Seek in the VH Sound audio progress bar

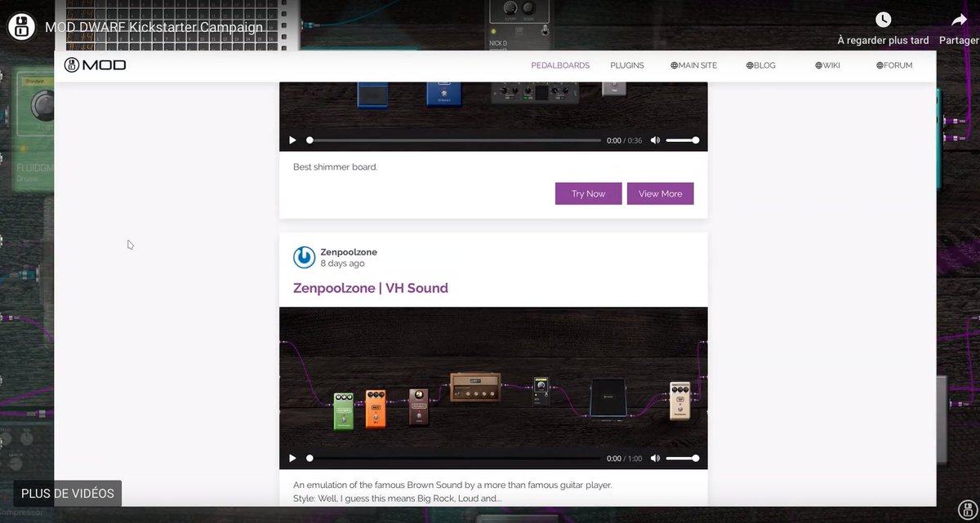(x=454, y=459)
